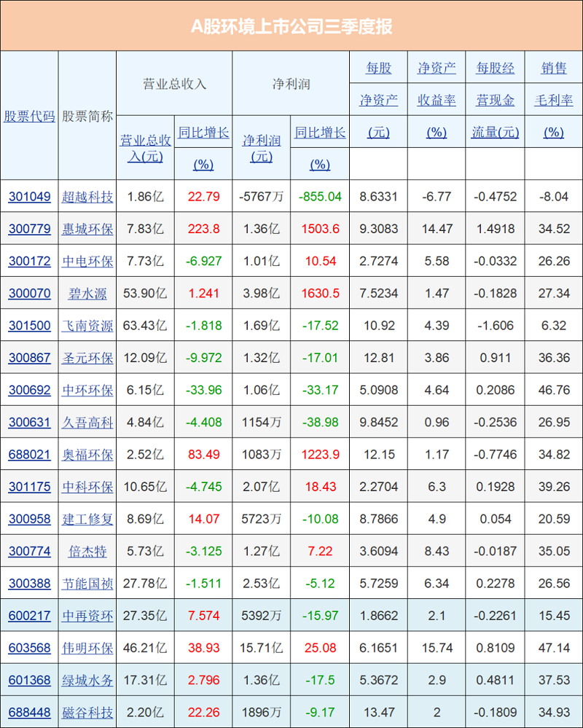This screenshot has height=728, width=583.
Task: Click the 碧水源 stock name link
Action: pyautogui.click(x=87, y=294)
